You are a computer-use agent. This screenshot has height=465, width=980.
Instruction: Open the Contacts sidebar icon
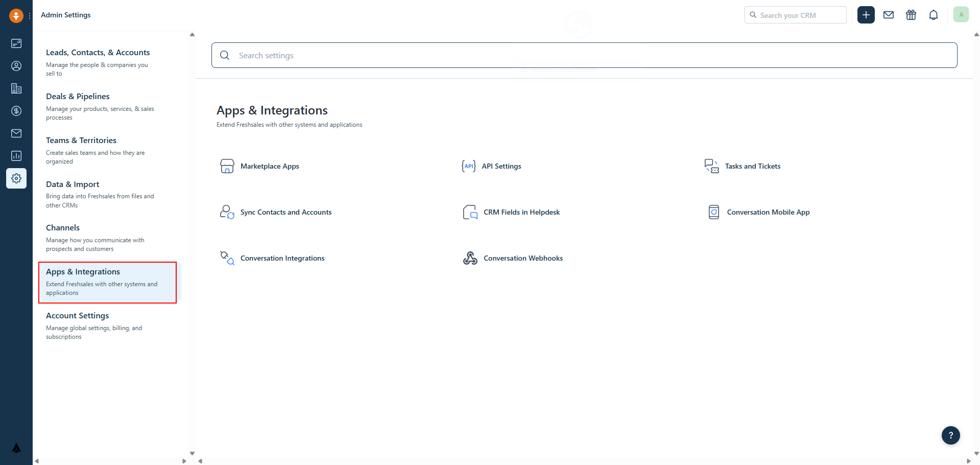point(16,66)
